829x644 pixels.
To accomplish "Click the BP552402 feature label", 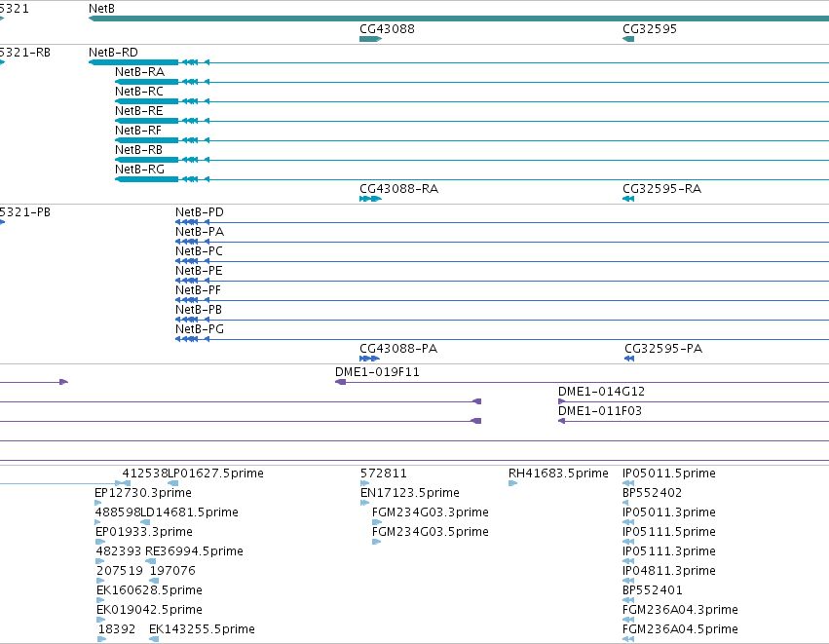I will tap(653, 493).
